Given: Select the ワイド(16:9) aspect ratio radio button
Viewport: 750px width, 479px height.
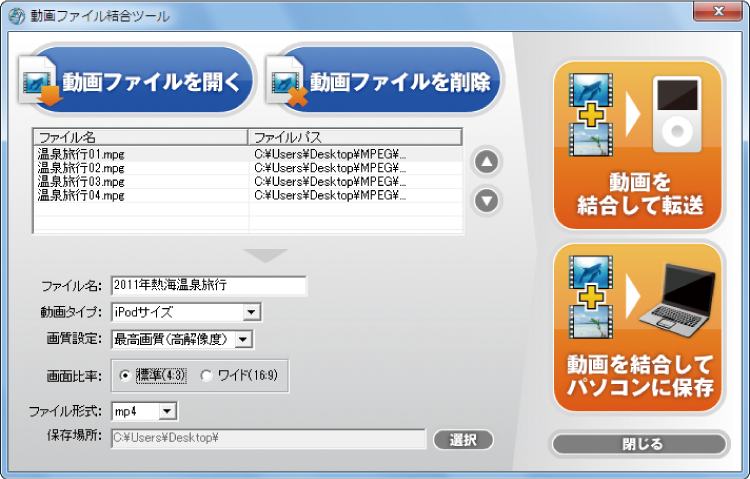Looking at the screenshot, I should [x=208, y=376].
